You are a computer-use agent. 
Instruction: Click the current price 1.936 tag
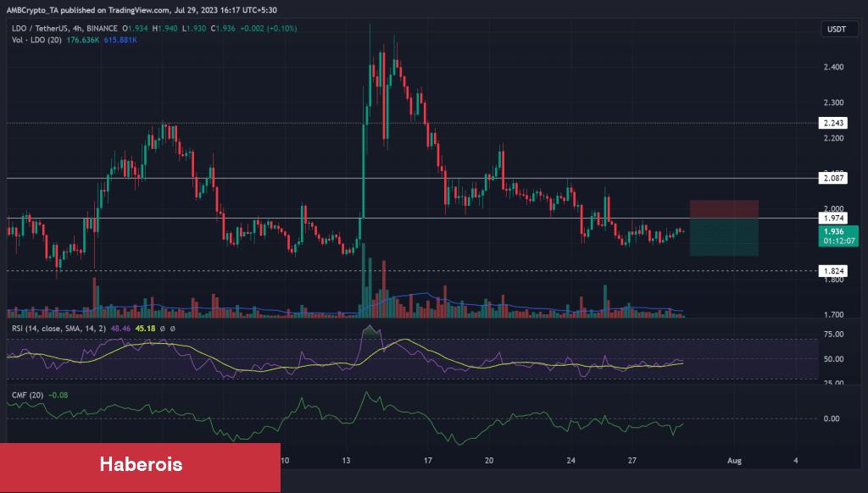[838, 236]
